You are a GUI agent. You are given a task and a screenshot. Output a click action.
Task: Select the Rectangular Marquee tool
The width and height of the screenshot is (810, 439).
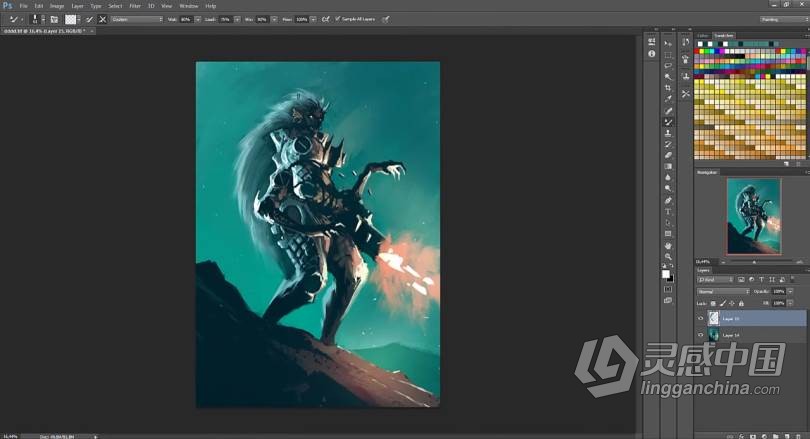tap(668, 55)
